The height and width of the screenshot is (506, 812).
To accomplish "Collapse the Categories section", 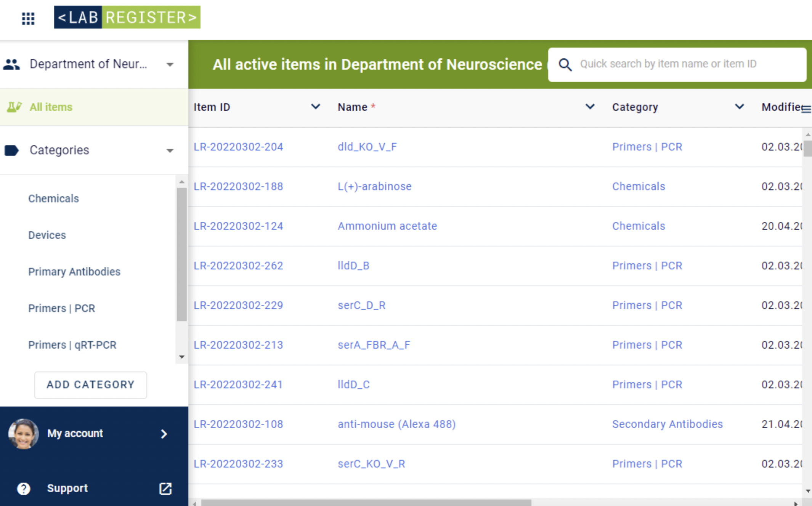I will tap(170, 151).
